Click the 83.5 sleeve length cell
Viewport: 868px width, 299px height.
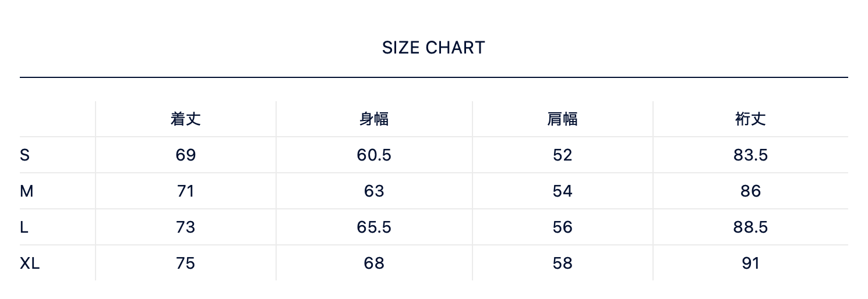750,155
